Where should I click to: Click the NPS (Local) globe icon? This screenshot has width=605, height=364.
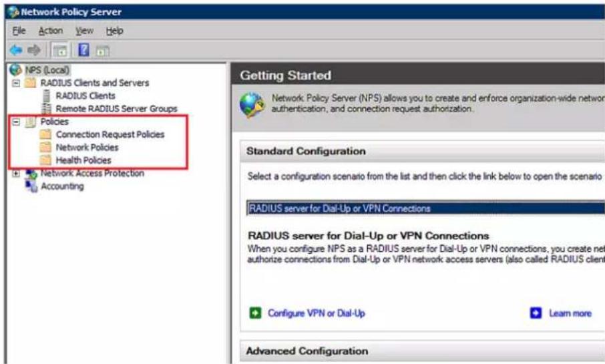(x=15, y=70)
